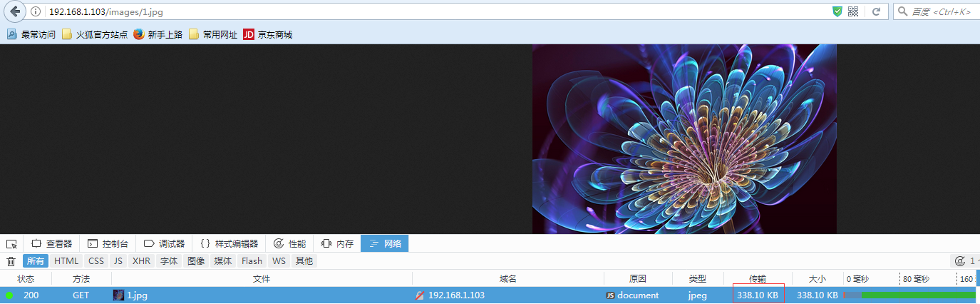Clear network requests with the trash icon
This screenshot has width=980, height=304.
pyautogui.click(x=11, y=261)
